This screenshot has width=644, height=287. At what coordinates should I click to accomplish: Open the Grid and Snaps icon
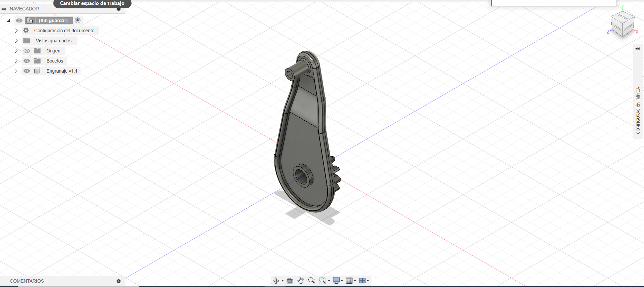(349, 281)
